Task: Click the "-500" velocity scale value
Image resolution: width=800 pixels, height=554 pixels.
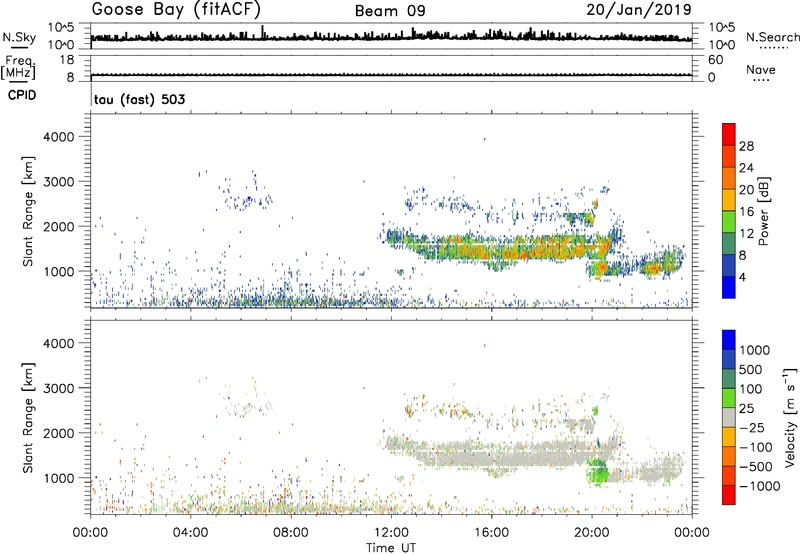Action: pyautogui.click(x=756, y=467)
